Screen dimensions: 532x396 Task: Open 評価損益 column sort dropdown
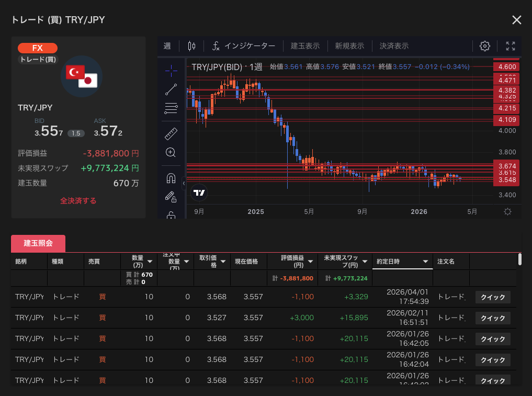310,262
